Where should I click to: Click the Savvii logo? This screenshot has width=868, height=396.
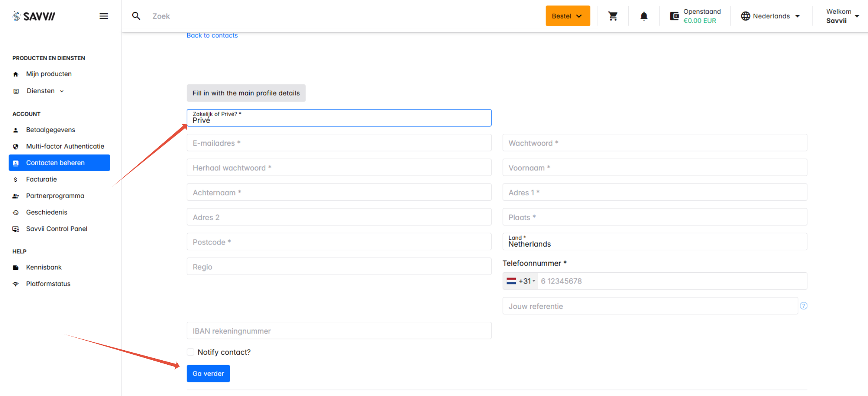(34, 16)
